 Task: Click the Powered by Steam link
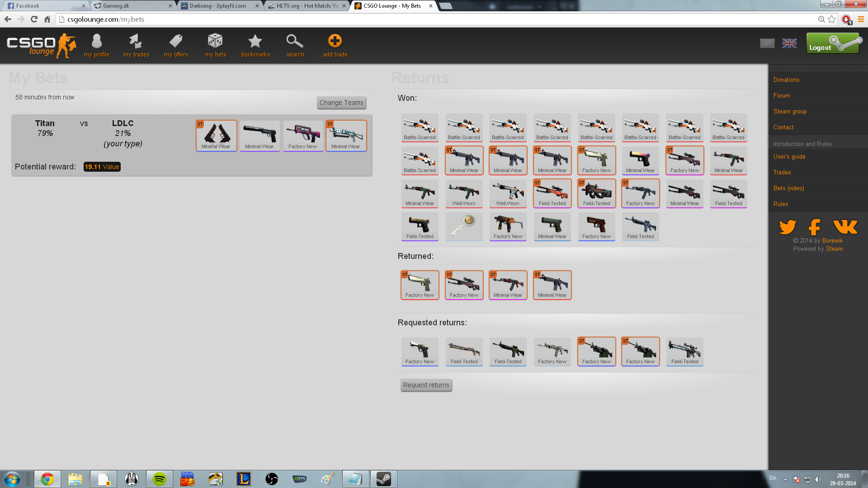(x=834, y=249)
